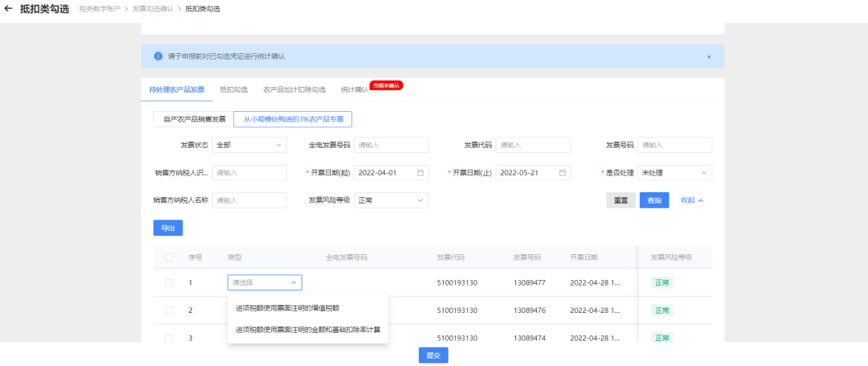Viewport: 868px width, 366px height.
Task: Focus the 发票代码 input field
Action: pos(533,145)
